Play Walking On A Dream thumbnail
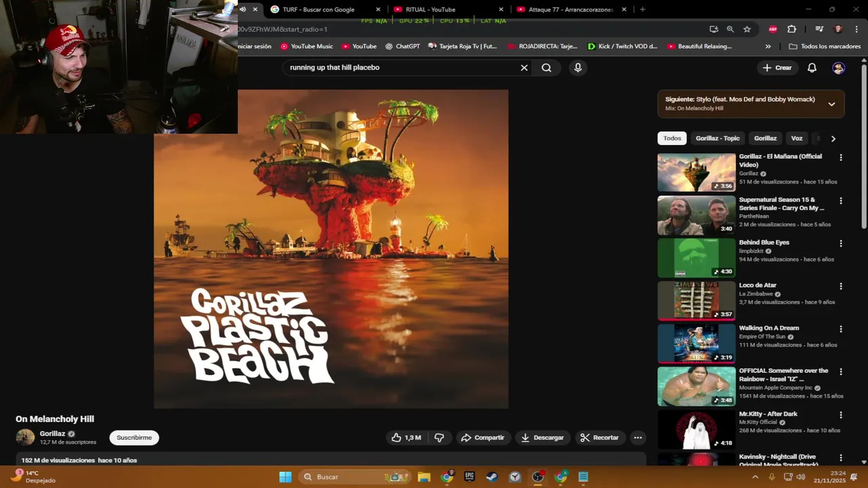This screenshot has width=868, height=488. point(696,344)
